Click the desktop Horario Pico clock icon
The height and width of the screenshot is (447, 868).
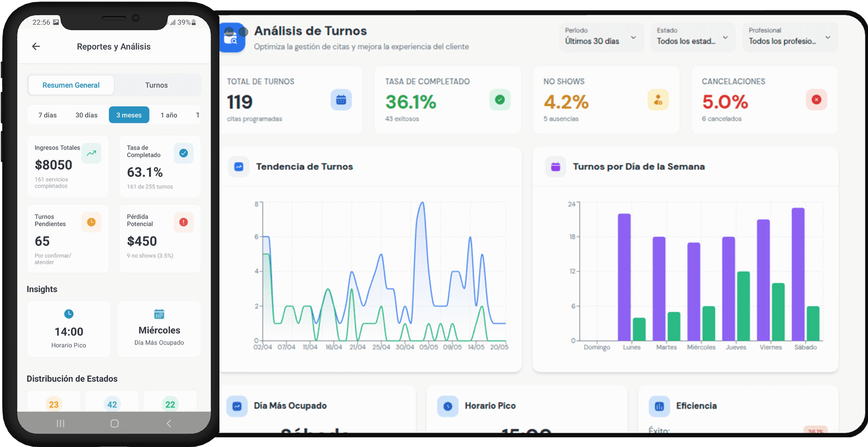click(448, 406)
